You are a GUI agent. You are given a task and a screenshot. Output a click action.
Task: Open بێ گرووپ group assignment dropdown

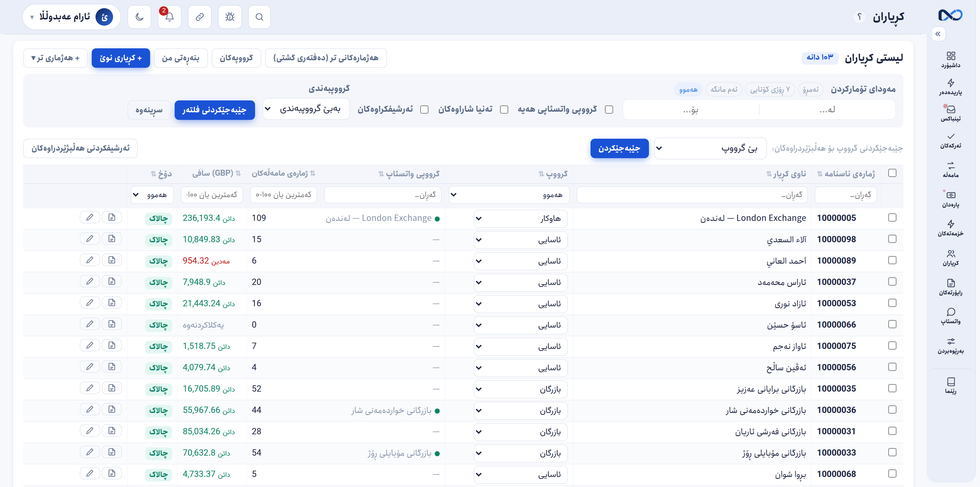coord(710,148)
